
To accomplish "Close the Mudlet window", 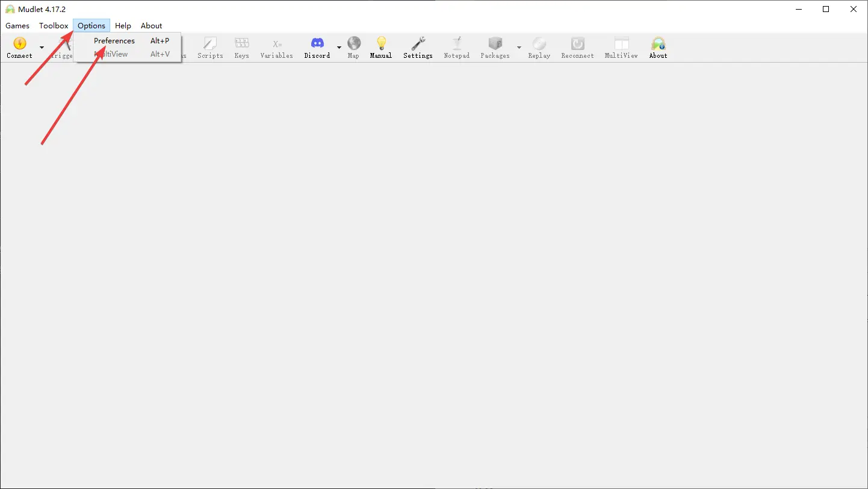I will coord(854,9).
